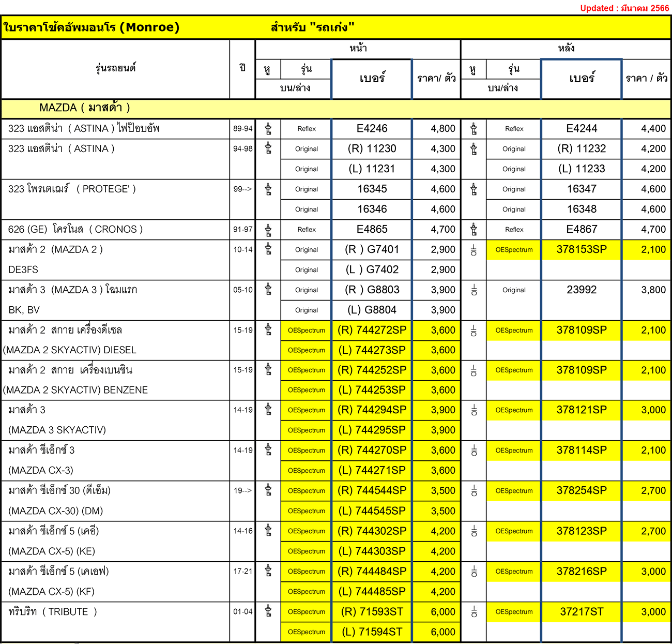The height and width of the screenshot is (644, 672).
Task: Click rear mount icon in 323 Astina 89-94 row
Action: [x=474, y=129]
